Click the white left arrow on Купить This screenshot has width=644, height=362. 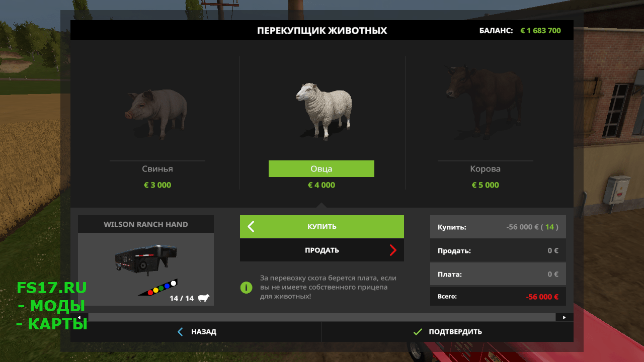click(251, 227)
